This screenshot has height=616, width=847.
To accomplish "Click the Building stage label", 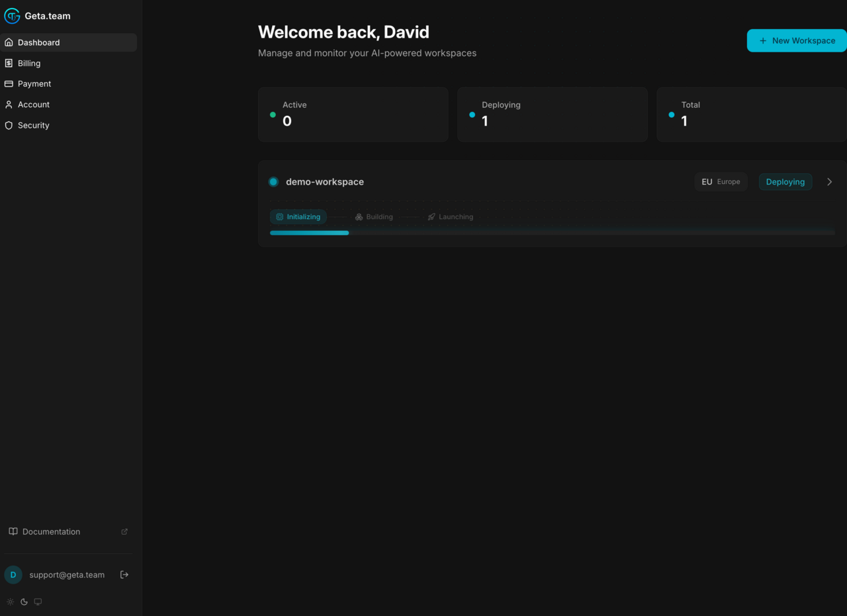I will tap(380, 217).
